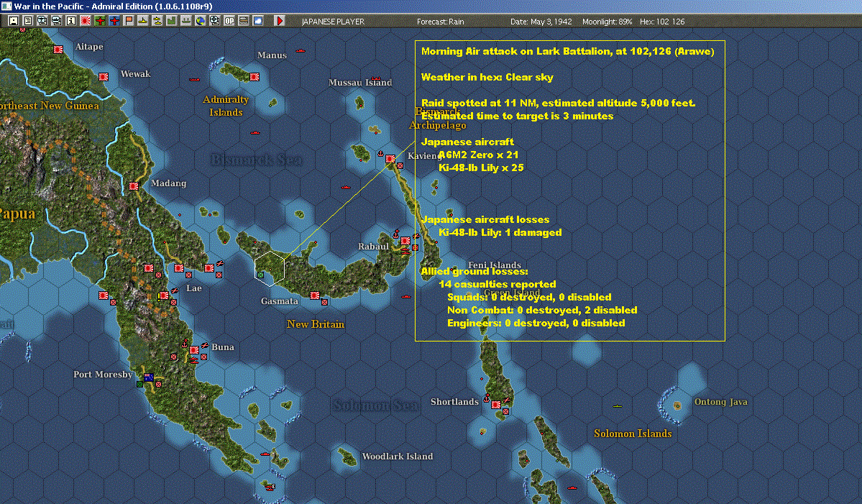Click the 'Moonlight: 89%' status text
The image size is (862, 504).
[607, 22]
